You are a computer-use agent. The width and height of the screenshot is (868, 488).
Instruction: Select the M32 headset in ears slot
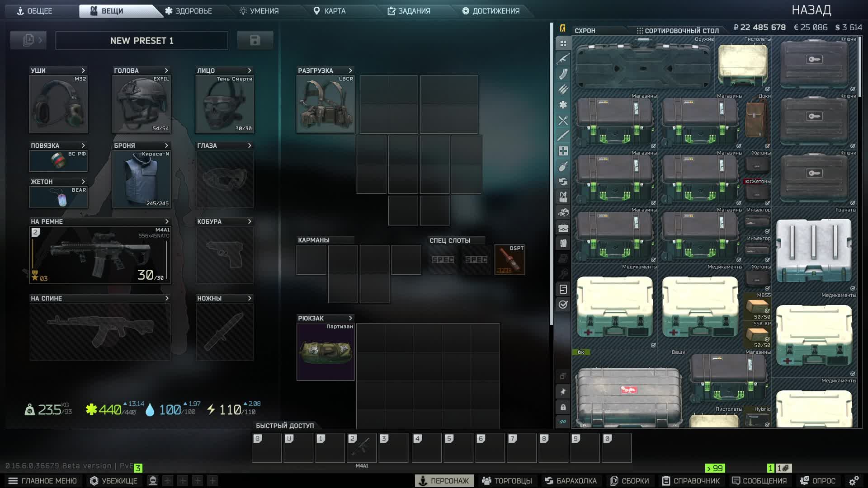coord(59,104)
